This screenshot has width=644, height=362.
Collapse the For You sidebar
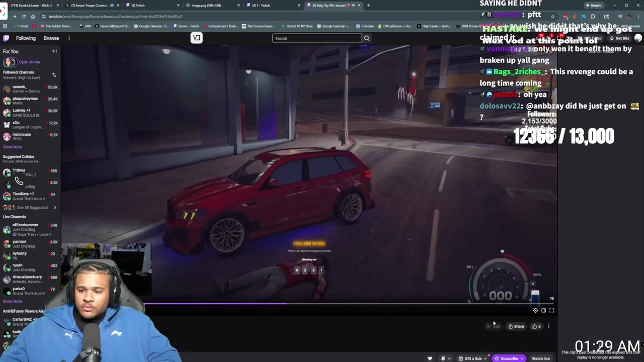tap(54, 51)
